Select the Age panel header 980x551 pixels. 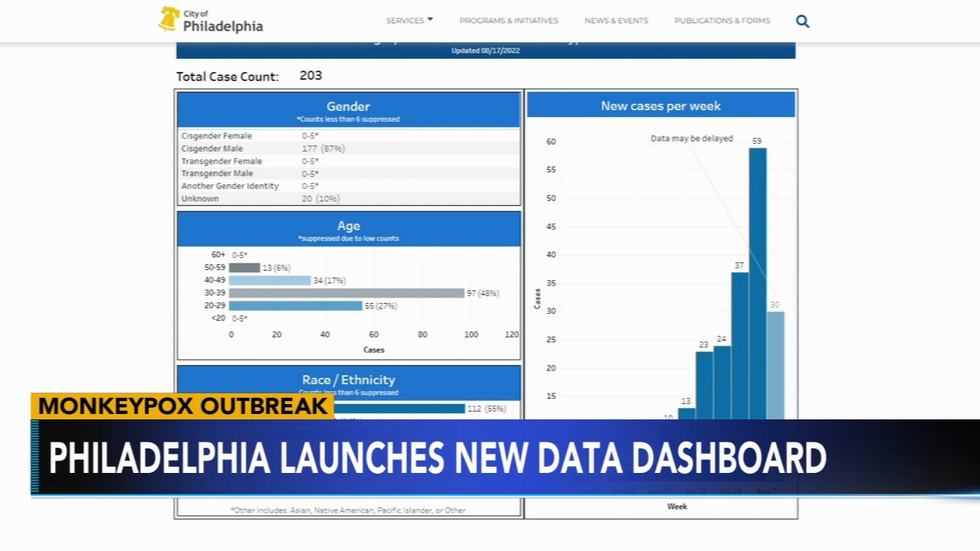[x=348, y=230]
